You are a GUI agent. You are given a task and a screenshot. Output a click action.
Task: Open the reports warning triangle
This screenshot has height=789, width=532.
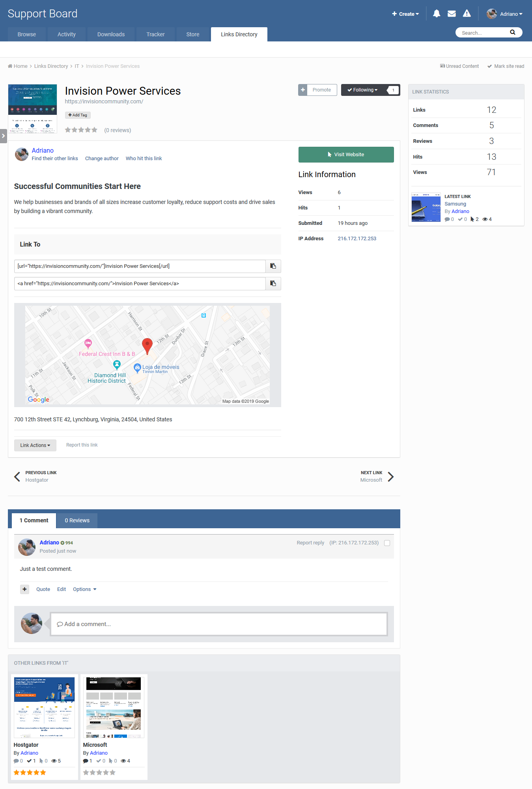[x=467, y=14]
